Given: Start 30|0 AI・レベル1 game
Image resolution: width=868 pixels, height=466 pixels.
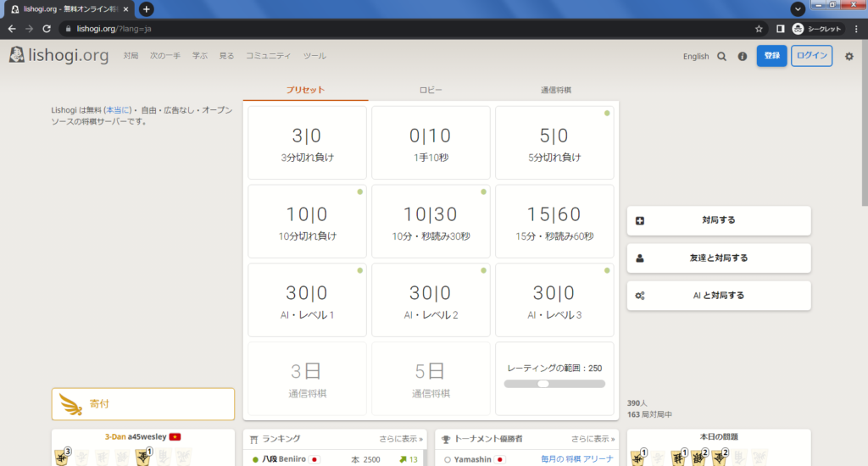Looking at the screenshot, I should pos(307,300).
